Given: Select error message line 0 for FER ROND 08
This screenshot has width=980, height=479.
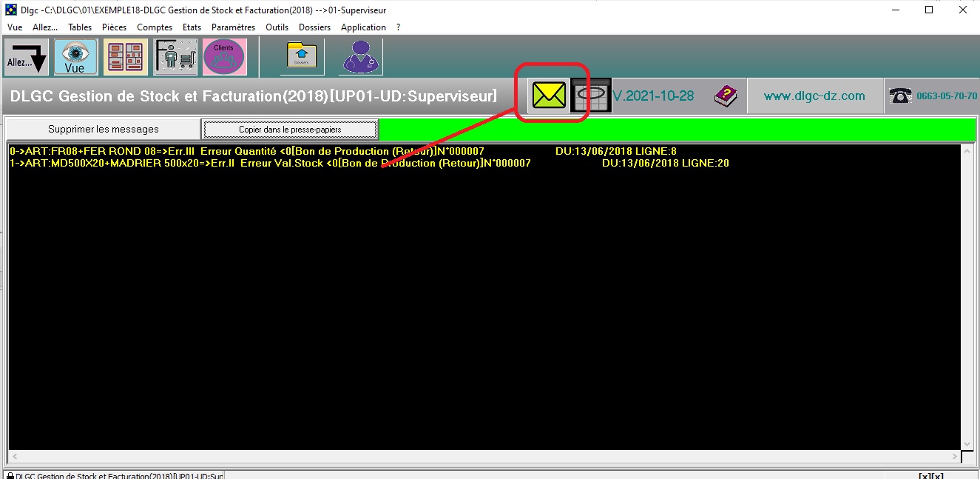Looking at the screenshot, I should [342, 151].
